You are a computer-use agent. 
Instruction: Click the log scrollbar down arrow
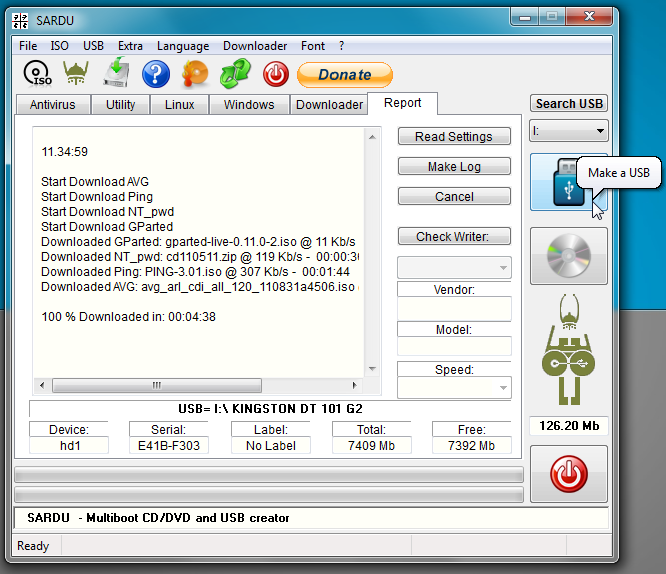tap(372, 369)
